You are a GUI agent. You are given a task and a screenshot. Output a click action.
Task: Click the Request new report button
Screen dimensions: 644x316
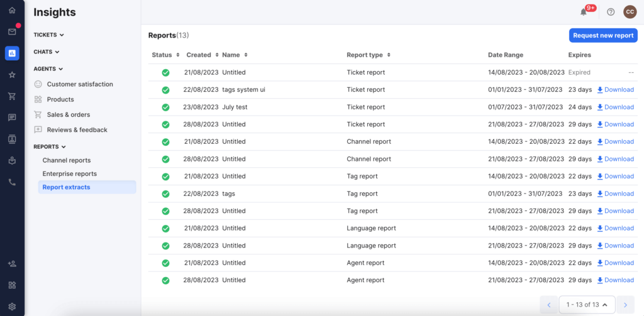pos(603,35)
